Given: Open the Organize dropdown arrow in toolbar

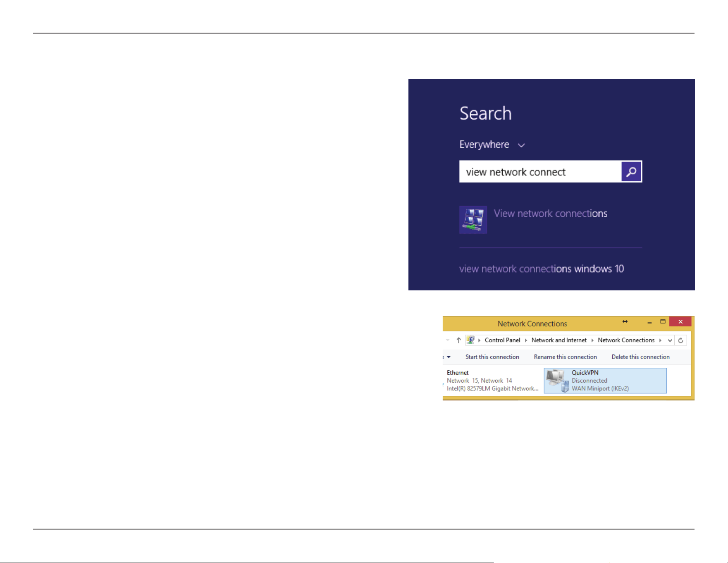Looking at the screenshot, I should (x=449, y=357).
